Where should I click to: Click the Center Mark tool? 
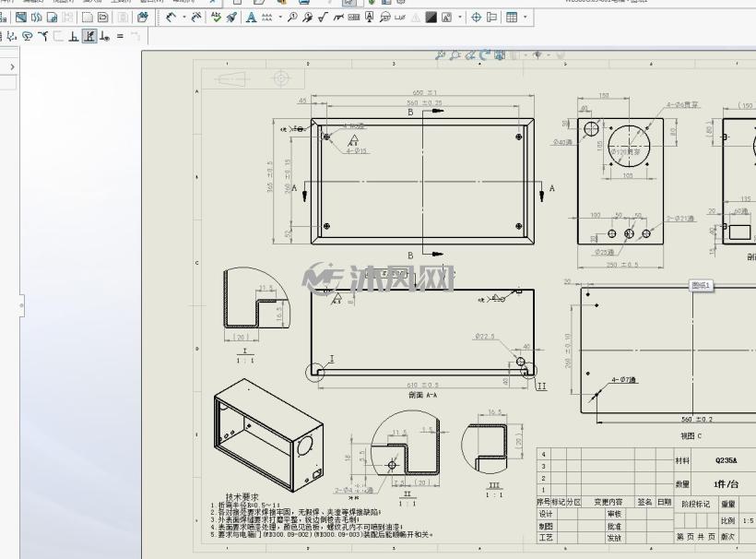(x=476, y=18)
